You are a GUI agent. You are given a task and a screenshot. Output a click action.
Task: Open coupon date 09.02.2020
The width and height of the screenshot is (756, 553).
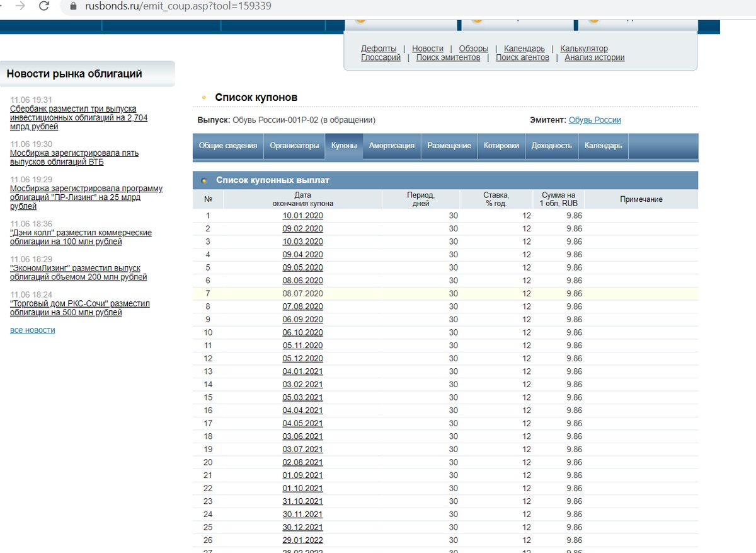coord(302,228)
